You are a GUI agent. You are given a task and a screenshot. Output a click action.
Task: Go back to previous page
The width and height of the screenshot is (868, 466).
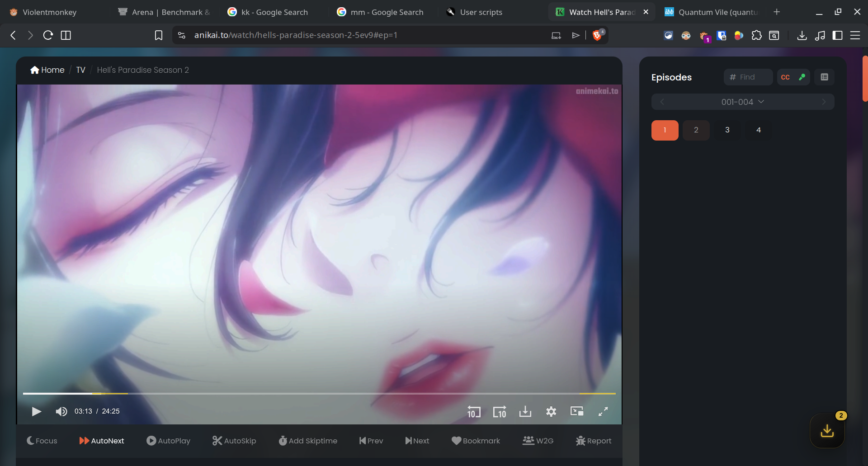13,35
